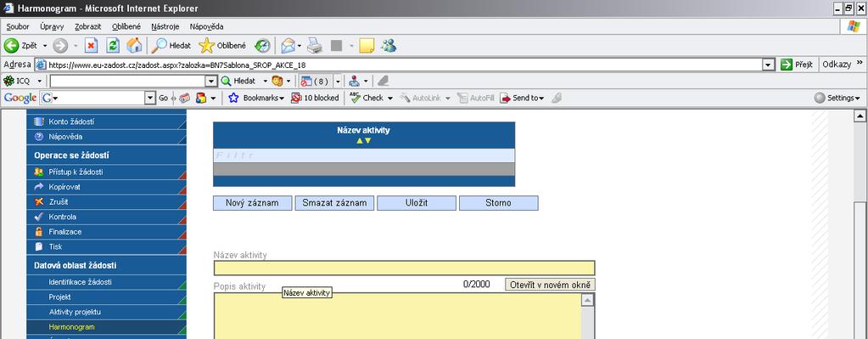Open back button history dropdown arrow
Viewport: 868px width, 339px height.
click(x=45, y=45)
